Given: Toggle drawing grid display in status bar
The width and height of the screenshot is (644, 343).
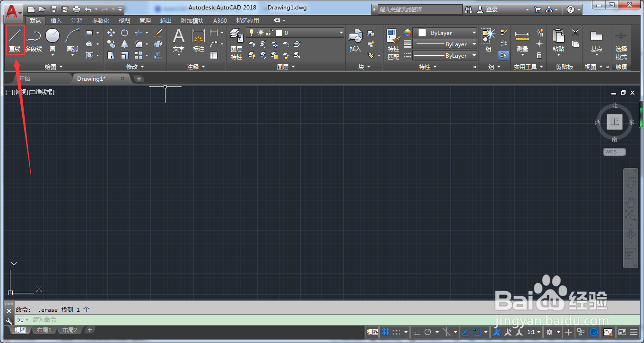Looking at the screenshot, I should [x=385, y=332].
